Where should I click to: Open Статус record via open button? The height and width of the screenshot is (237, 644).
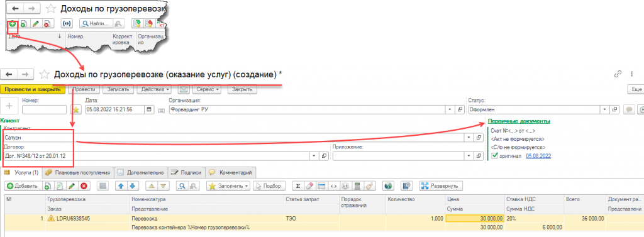point(615,109)
